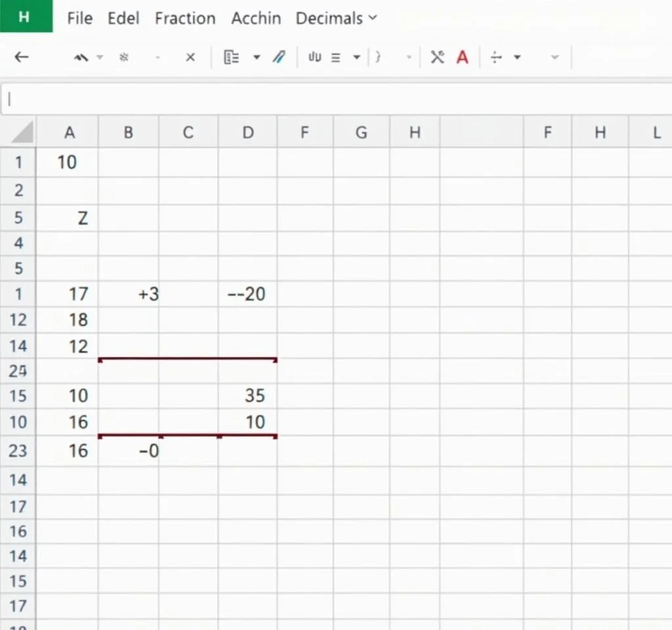This screenshot has width=672, height=630.
Task: Click the X icon in the toolbar
Action: [190, 57]
